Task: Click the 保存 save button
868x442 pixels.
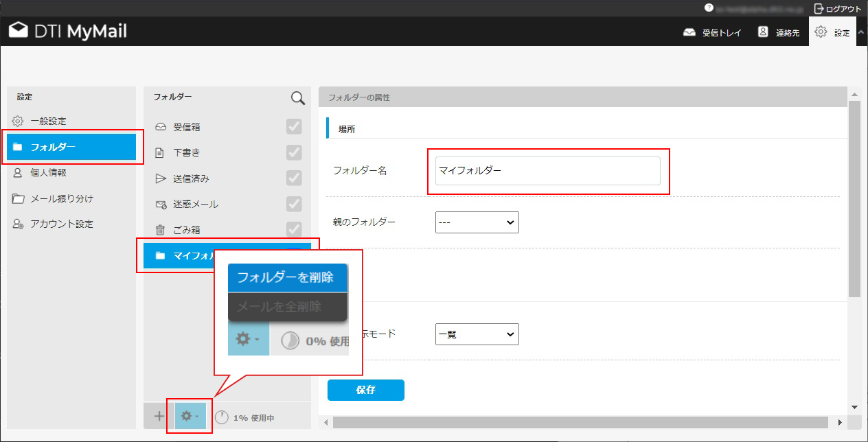Action: (x=366, y=390)
